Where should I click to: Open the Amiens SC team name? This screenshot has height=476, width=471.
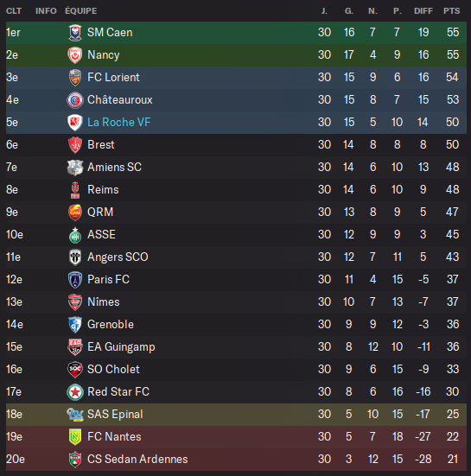114,168
